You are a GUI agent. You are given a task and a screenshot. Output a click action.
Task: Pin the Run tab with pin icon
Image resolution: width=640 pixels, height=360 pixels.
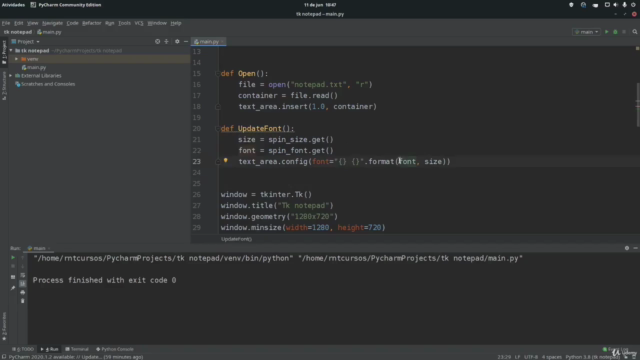pos(13,288)
